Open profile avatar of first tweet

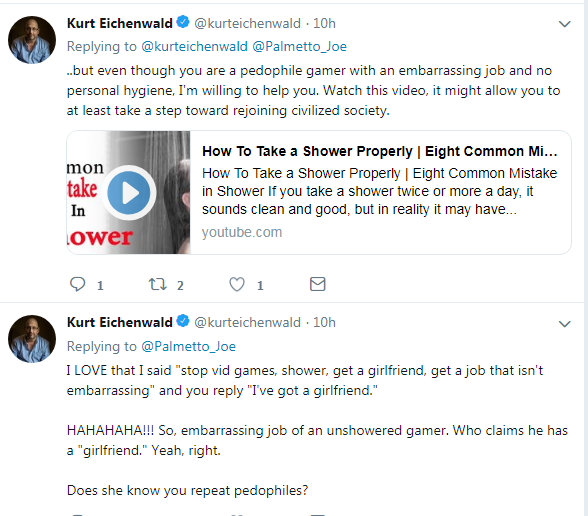point(32,40)
